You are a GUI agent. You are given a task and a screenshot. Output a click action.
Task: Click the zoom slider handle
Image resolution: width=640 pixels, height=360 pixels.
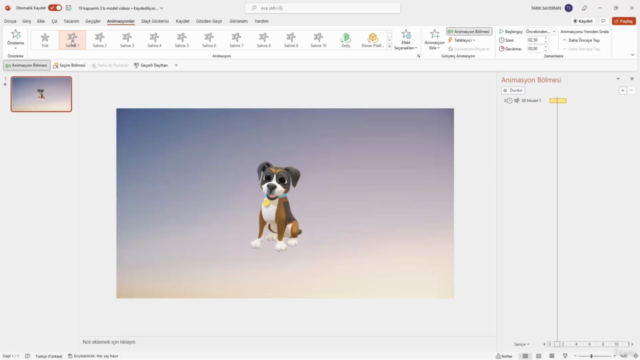coord(591,356)
